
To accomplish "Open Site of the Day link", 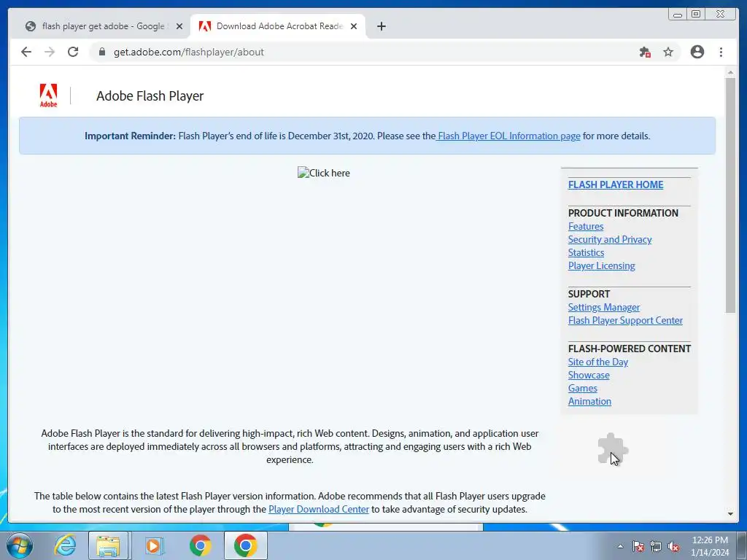I will point(598,362).
